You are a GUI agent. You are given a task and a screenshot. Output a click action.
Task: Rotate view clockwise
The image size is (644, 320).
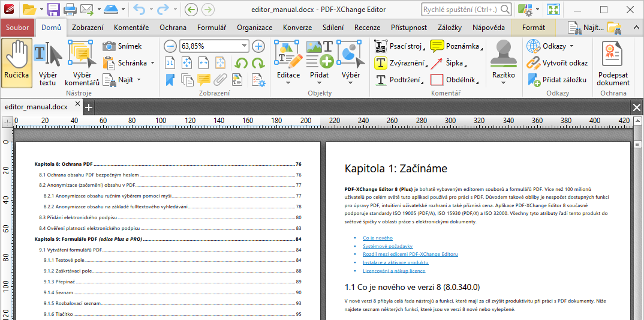tap(258, 63)
